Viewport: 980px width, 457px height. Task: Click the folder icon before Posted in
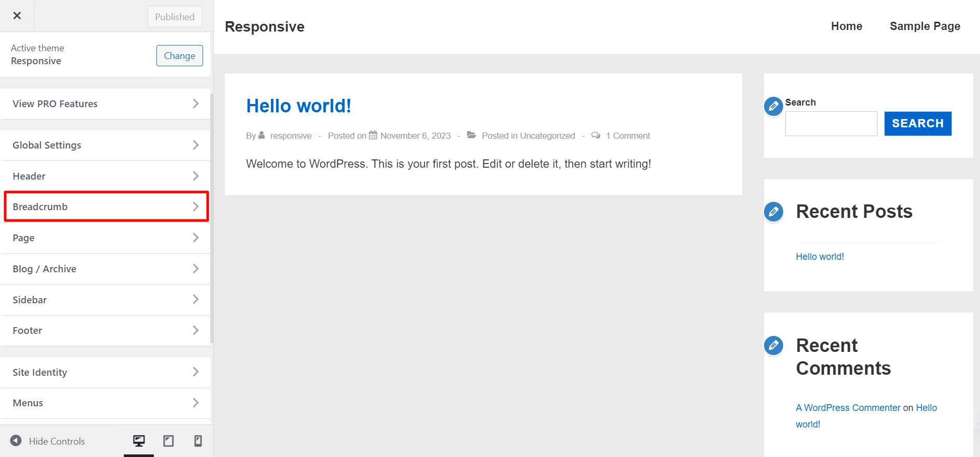(x=471, y=135)
